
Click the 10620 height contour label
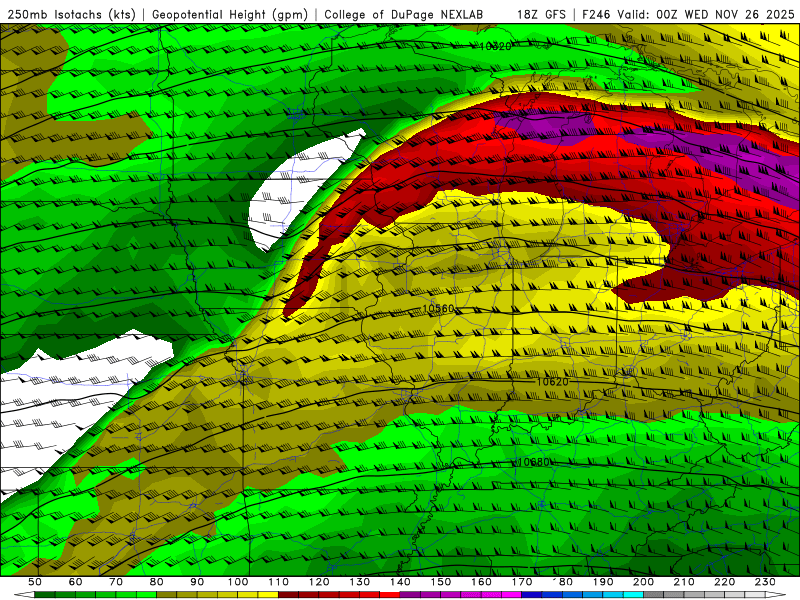553,382
